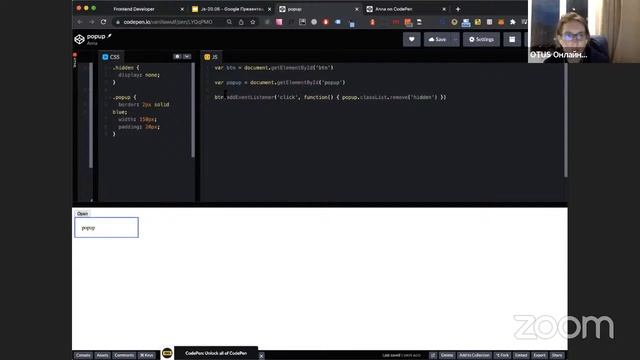Click the Export button in the footer
Viewport: 640px width, 360px height.
click(x=539, y=355)
